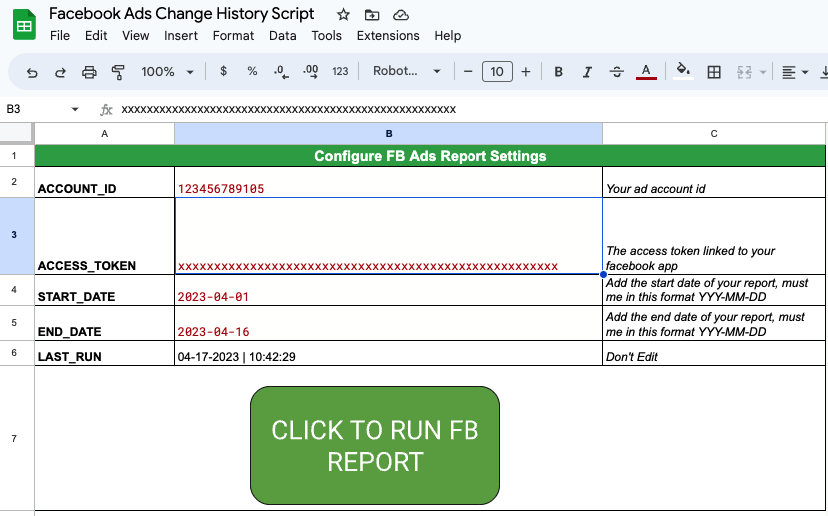Increase font size with plus button
The width and height of the screenshot is (828, 516).
tap(525, 71)
